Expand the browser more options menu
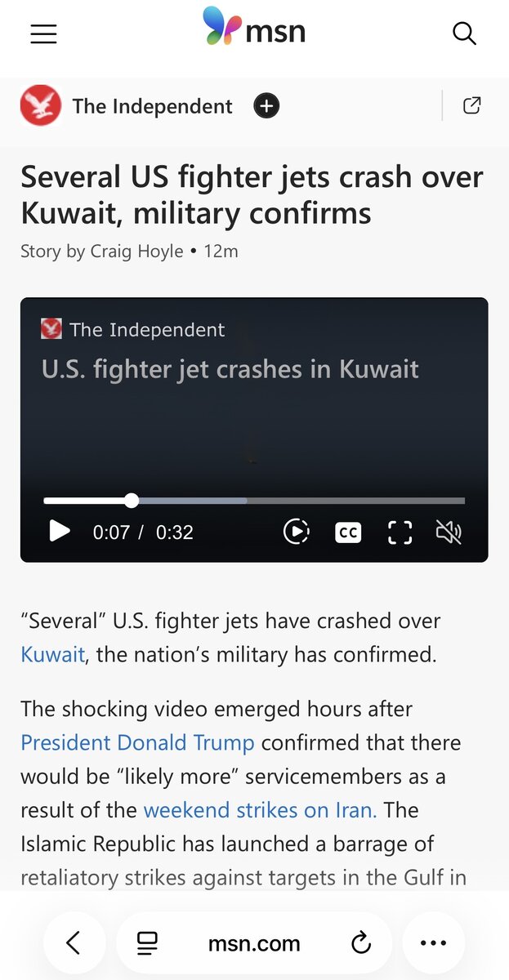This screenshot has width=509, height=980. tap(433, 943)
